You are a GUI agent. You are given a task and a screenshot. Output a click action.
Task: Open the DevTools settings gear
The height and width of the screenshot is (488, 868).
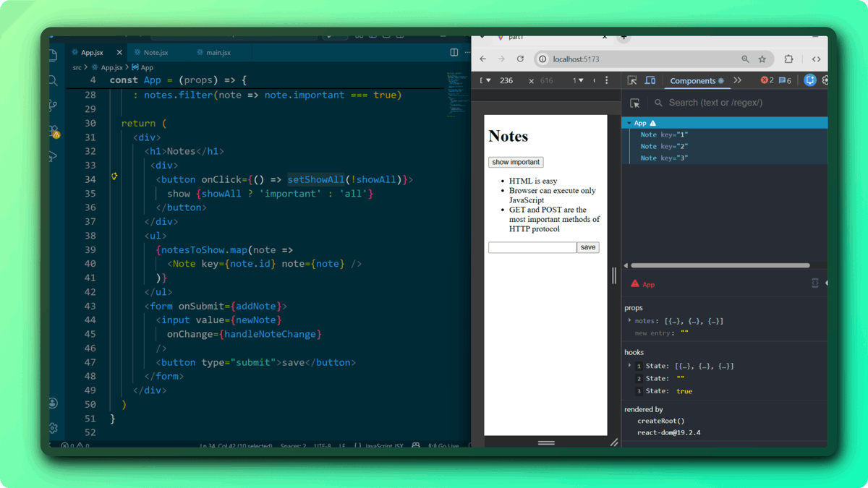[825, 80]
